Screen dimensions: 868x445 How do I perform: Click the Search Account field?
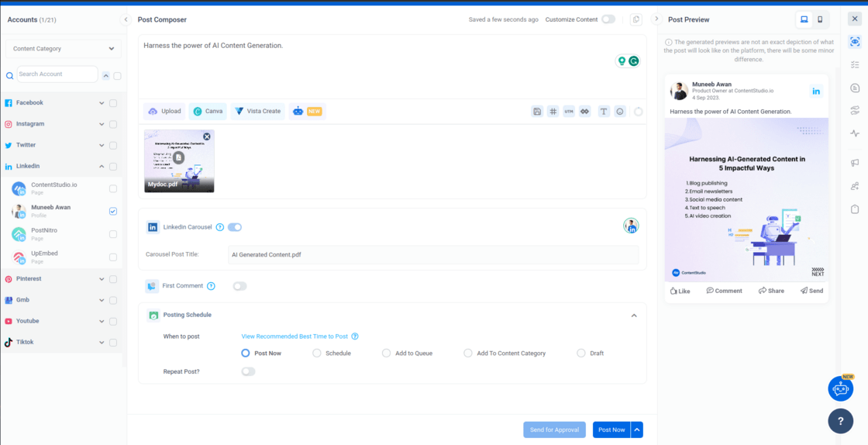pyautogui.click(x=57, y=74)
